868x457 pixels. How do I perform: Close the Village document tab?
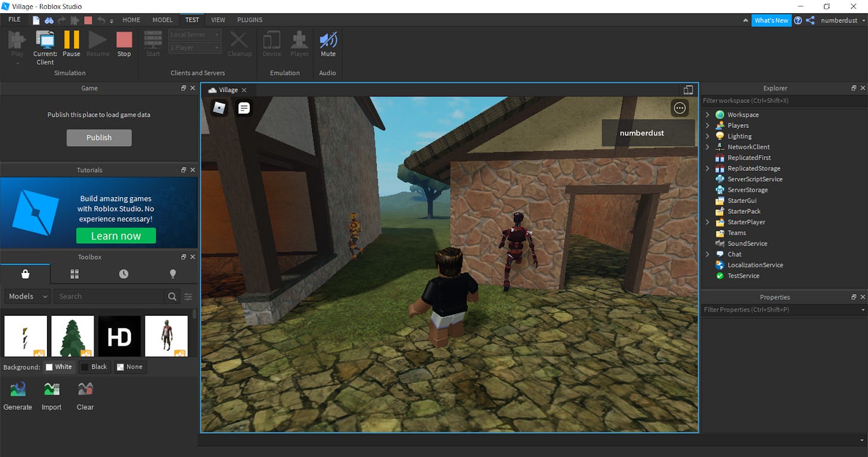[x=244, y=90]
